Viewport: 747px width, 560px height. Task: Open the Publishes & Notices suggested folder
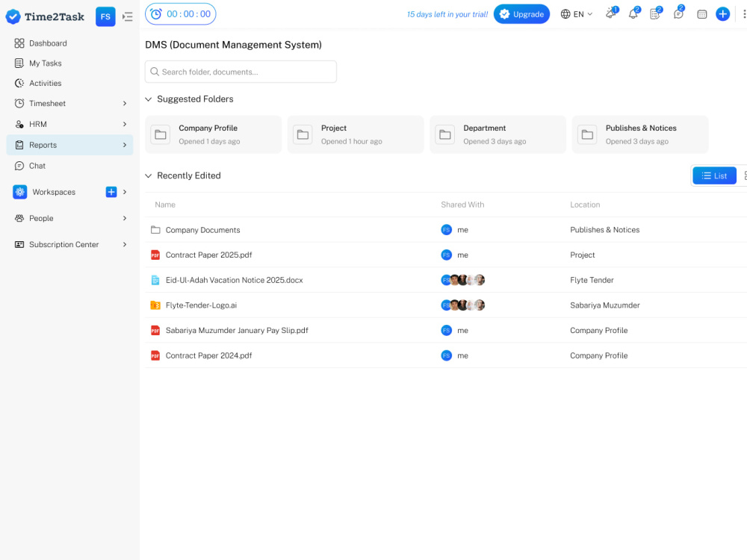640,134
